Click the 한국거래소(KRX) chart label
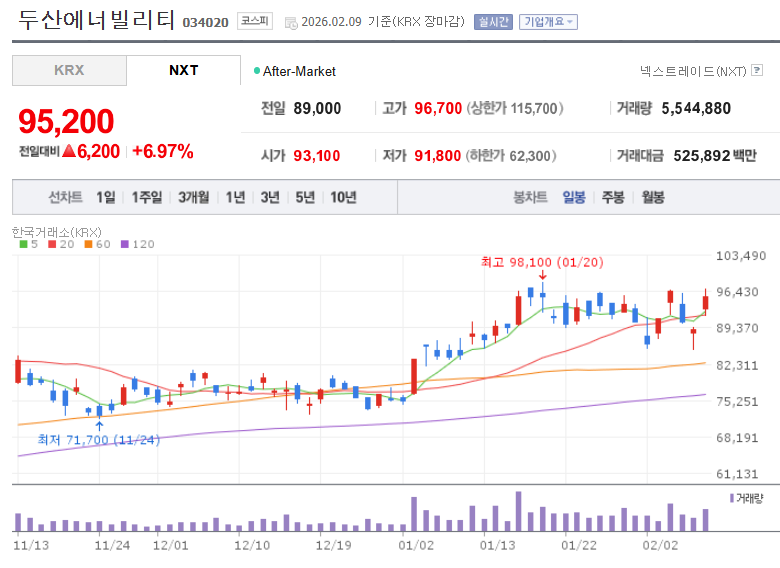This screenshot has width=780, height=568. click(x=57, y=232)
